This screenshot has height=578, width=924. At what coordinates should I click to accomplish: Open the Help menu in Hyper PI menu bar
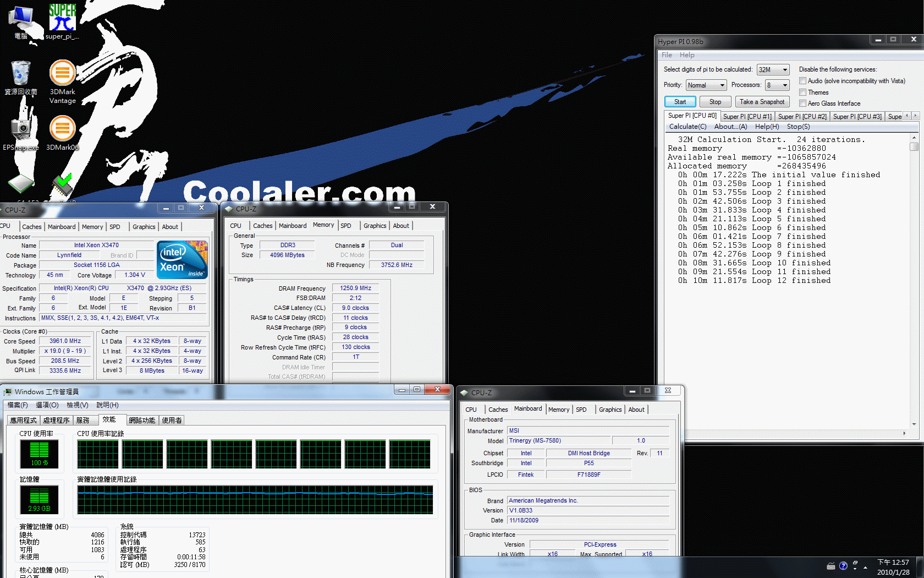point(687,55)
